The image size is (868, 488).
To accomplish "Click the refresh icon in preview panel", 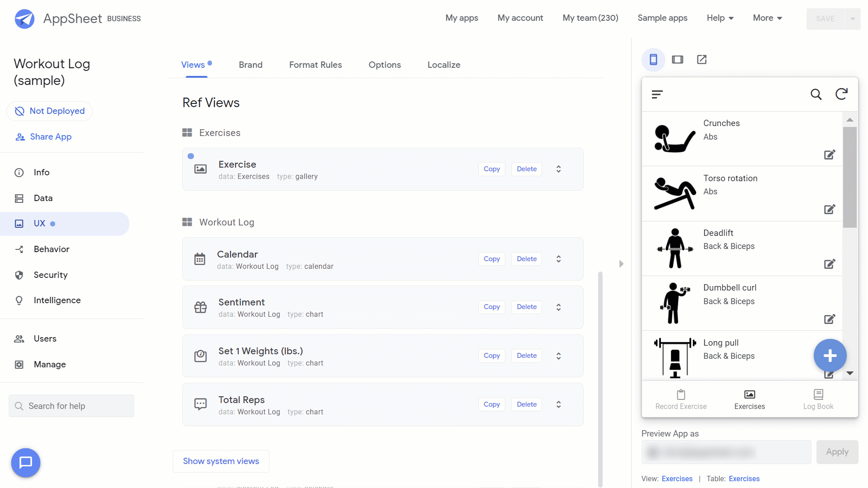I will tap(842, 94).
